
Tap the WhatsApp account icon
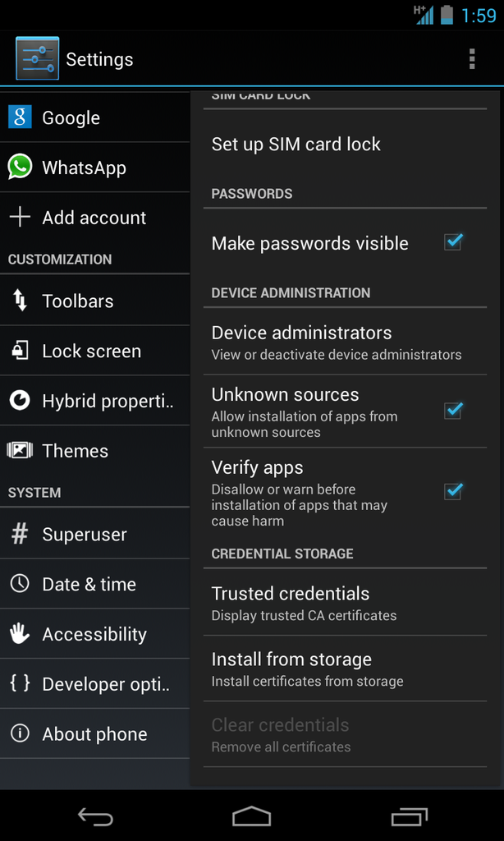coord(20,168)
